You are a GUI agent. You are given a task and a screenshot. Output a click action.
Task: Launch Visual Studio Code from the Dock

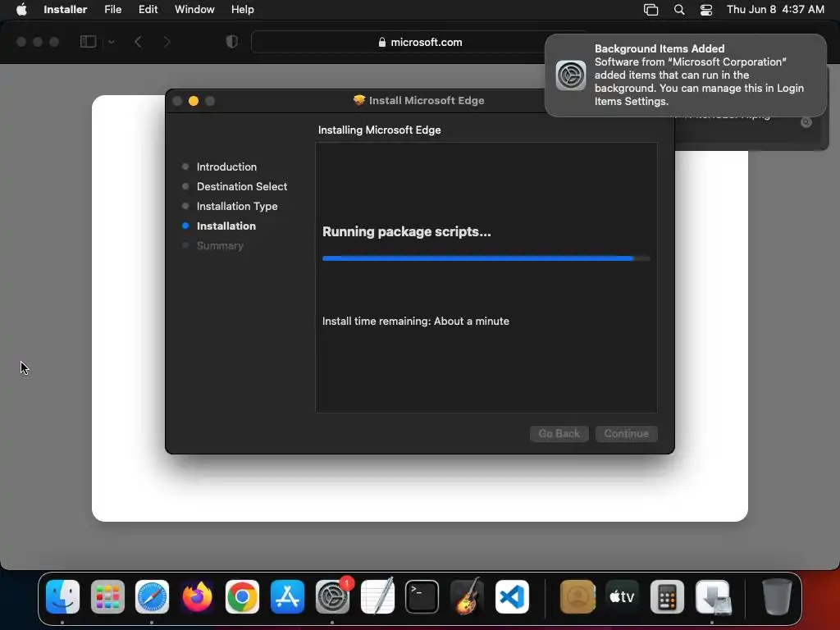pos(512,597)
